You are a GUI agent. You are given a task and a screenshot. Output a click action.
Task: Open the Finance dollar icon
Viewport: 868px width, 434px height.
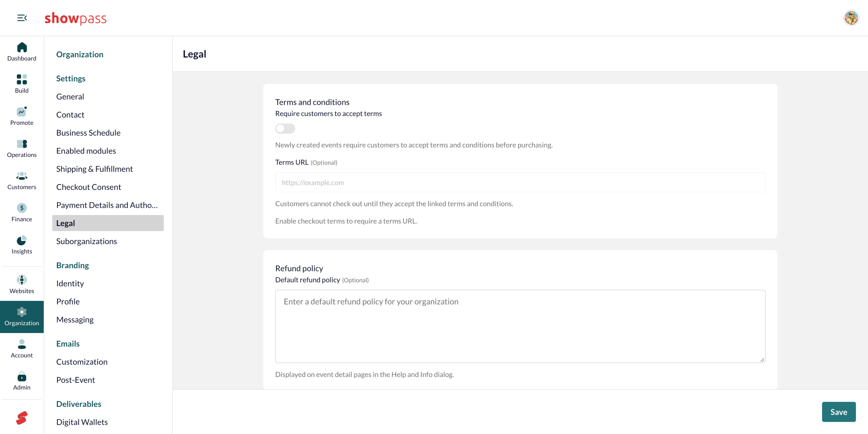click(22, 208)
